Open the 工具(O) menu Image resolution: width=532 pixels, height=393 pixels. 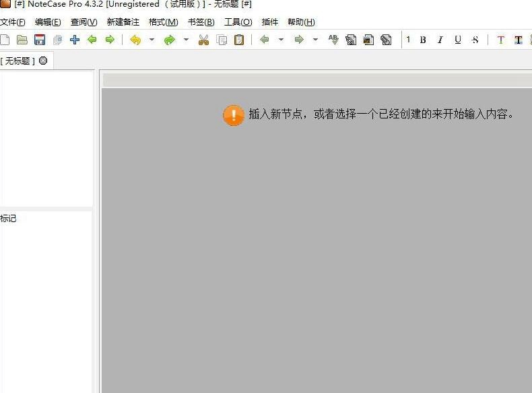coord(238,22)
